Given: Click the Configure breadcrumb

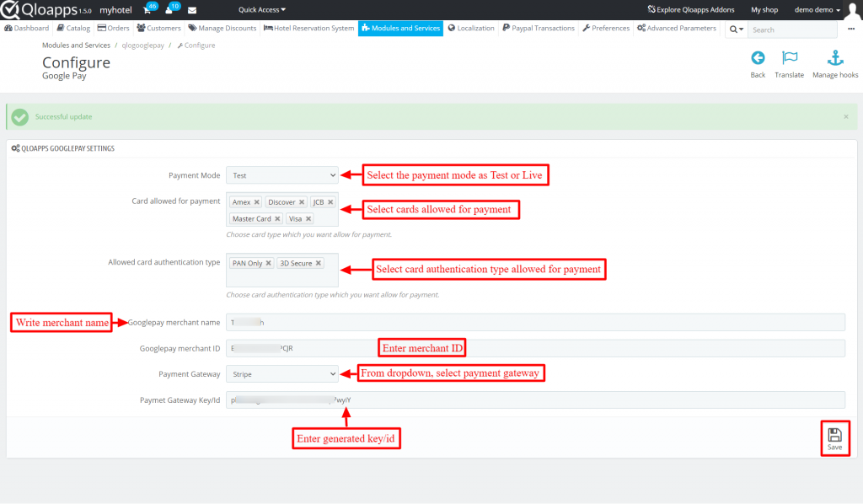Looking at the screenshot, I should pos(196,46).
